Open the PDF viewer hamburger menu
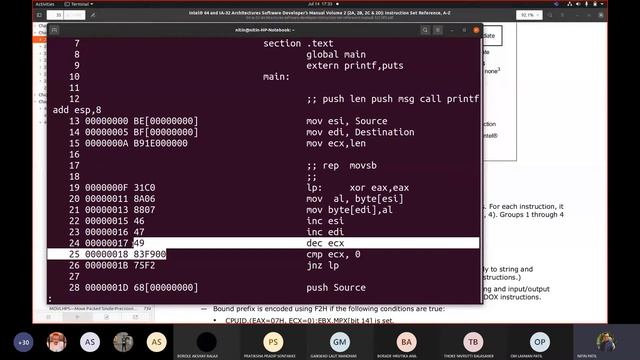The width and height of the screenshot is (640, 360). tap(563, 15)
